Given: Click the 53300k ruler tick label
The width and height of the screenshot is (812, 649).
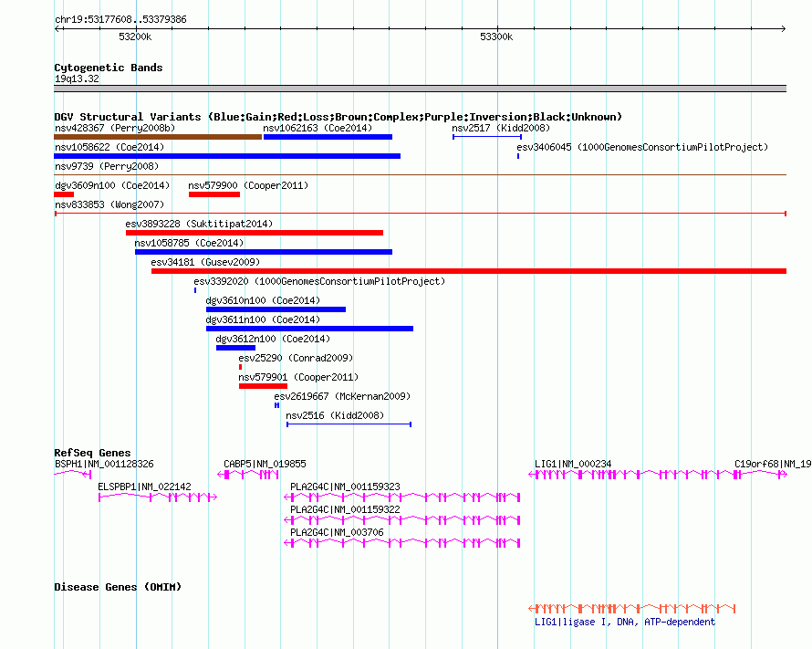Looking at the screenshot, I should (x=496, y=37).
